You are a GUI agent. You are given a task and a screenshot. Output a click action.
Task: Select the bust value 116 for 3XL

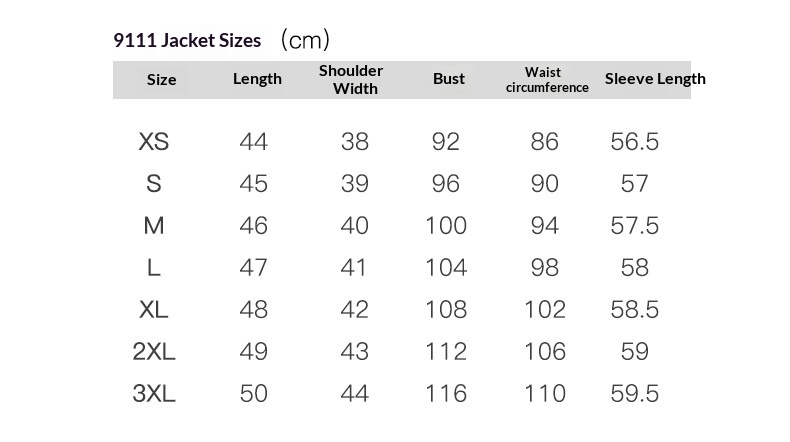(446, 394)
